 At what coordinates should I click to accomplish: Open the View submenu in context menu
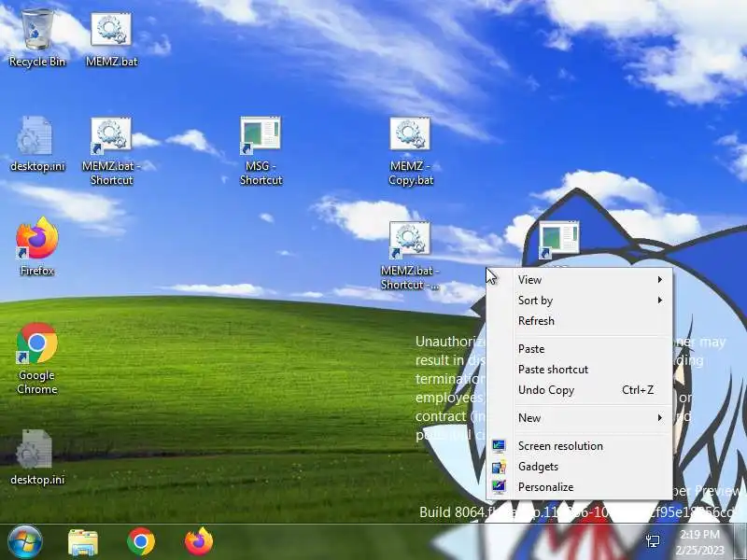tap(579, 279)
